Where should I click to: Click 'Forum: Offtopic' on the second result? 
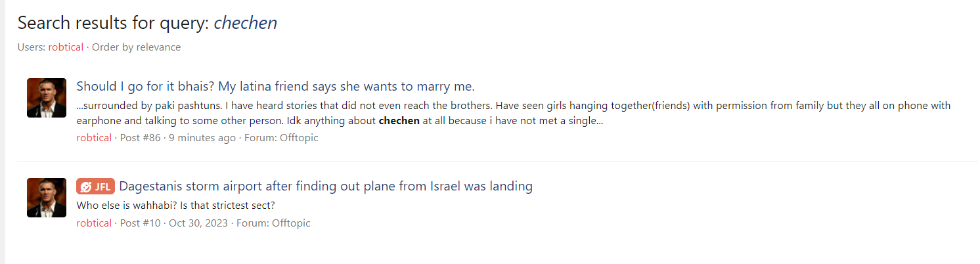273,223
